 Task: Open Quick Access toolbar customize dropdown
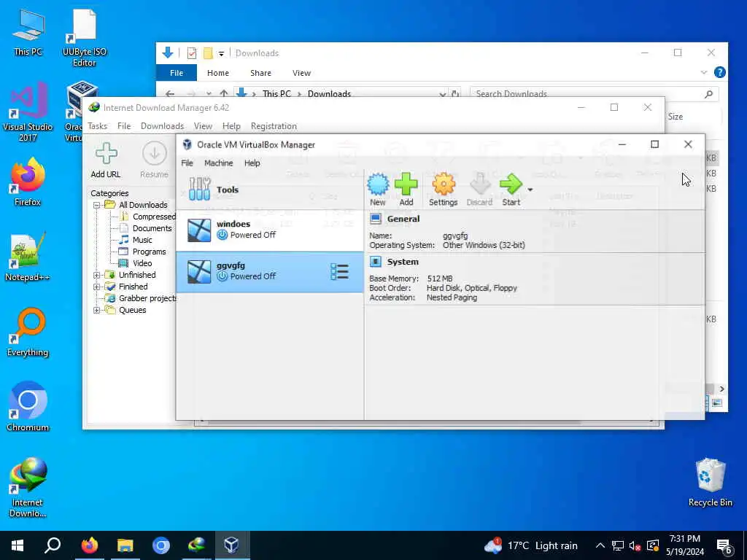pyautogui.click(x=221, y=53)
